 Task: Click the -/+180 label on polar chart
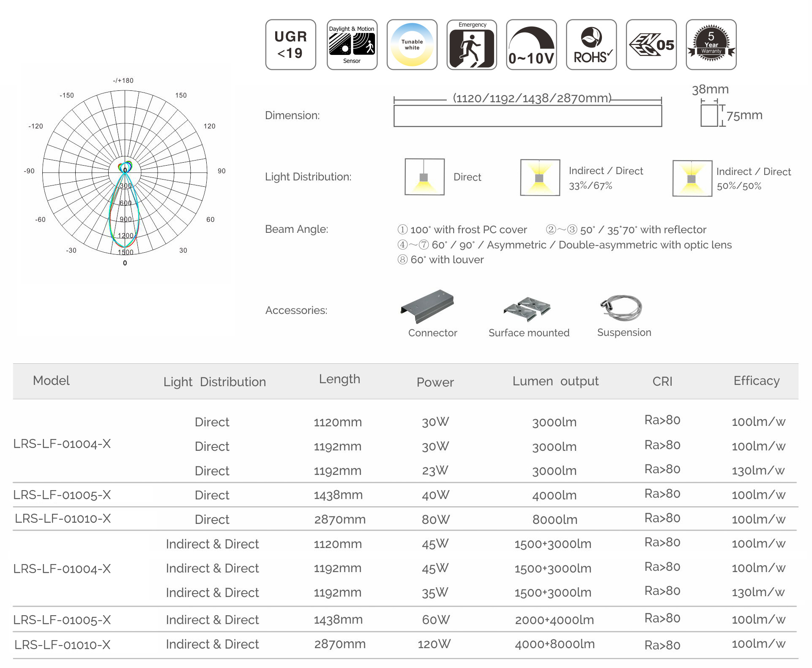(123, 81)
